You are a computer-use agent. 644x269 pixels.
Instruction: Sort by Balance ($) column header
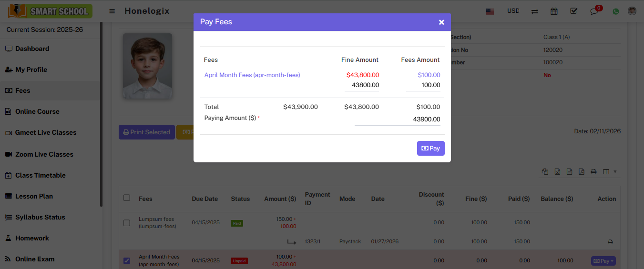557,199
